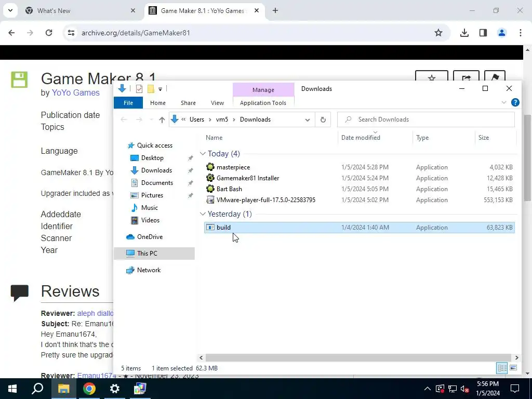Click the Chrome address bar URL
Viewport: 532px width, 399px height.
[136, 33]
